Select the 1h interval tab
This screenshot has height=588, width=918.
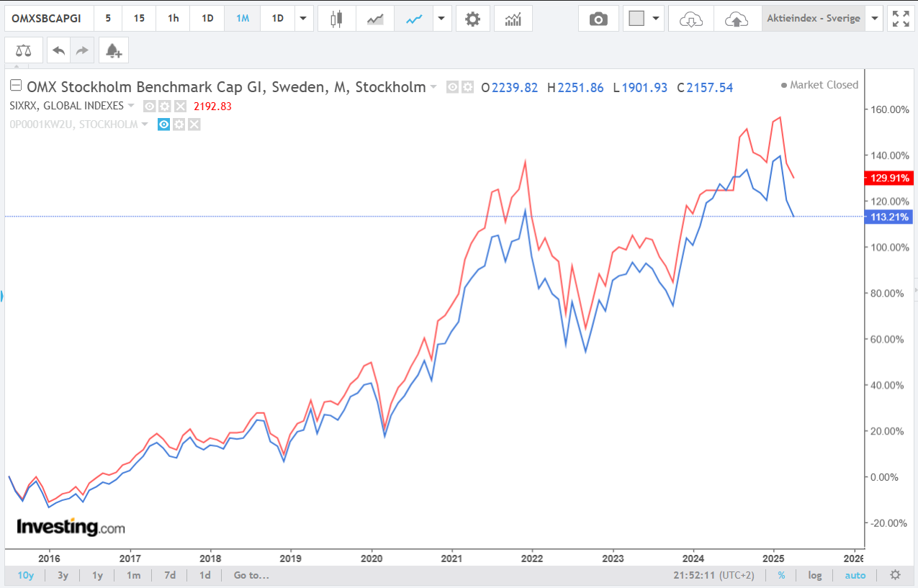tap(174, 19)
